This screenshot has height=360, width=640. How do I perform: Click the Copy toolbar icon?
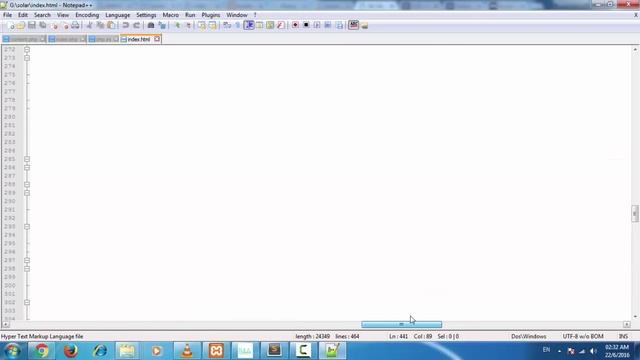click(100, 25)
